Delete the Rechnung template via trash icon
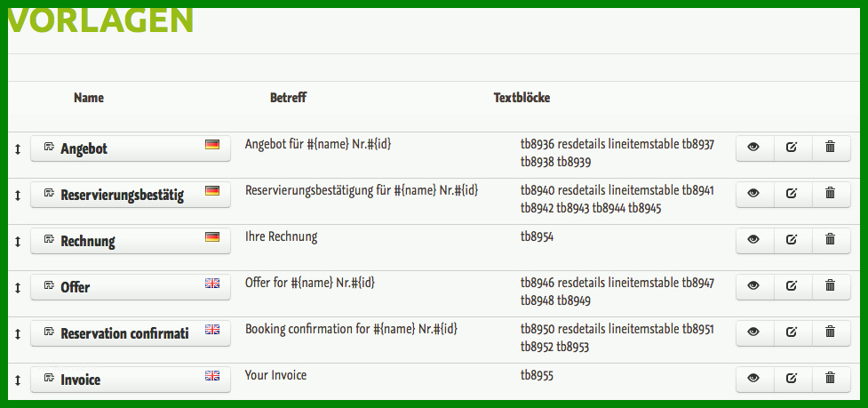Image resolution: width=868 pixels, height=408 pixels. (831, 240)
